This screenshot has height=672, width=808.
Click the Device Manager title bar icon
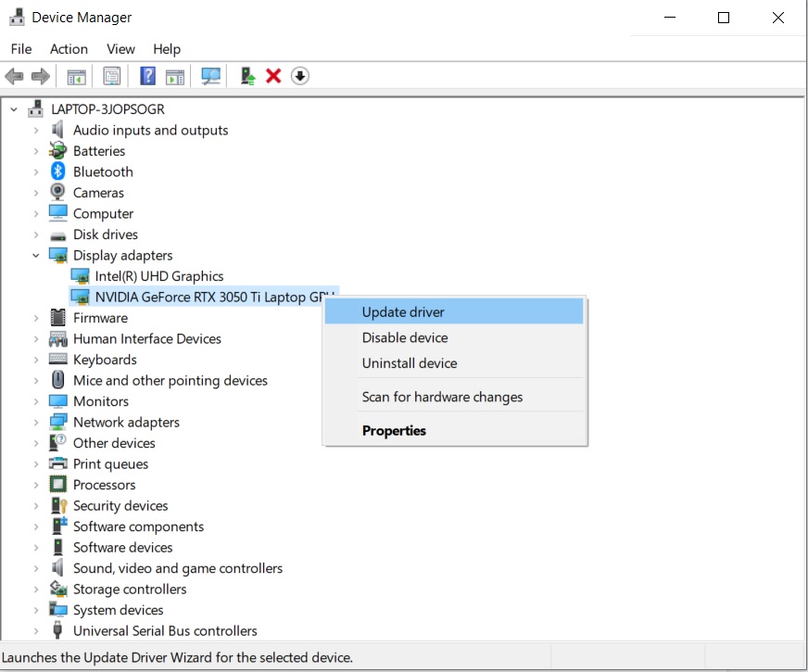click(17, 17)
